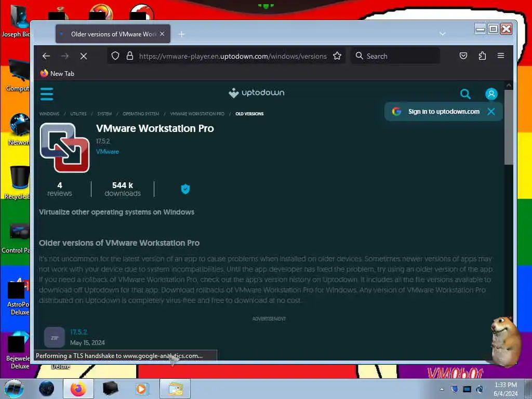Select the Network desktop icon

pos(18,129)
